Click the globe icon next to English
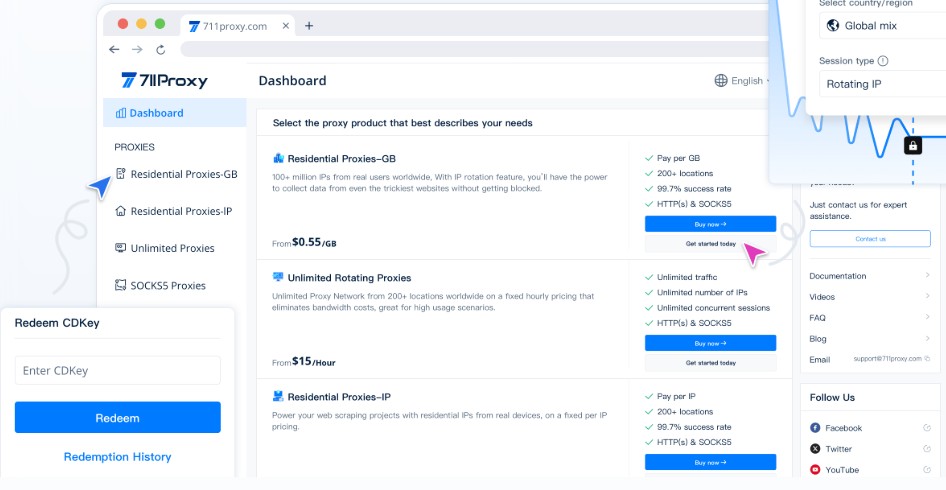 pos(721,80)
